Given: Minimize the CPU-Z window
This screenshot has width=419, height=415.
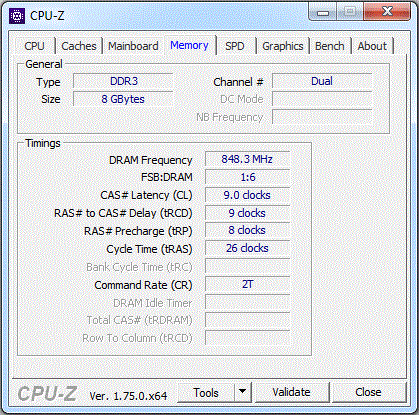Looking at the screenshot, I should click(x=323, y=13).
